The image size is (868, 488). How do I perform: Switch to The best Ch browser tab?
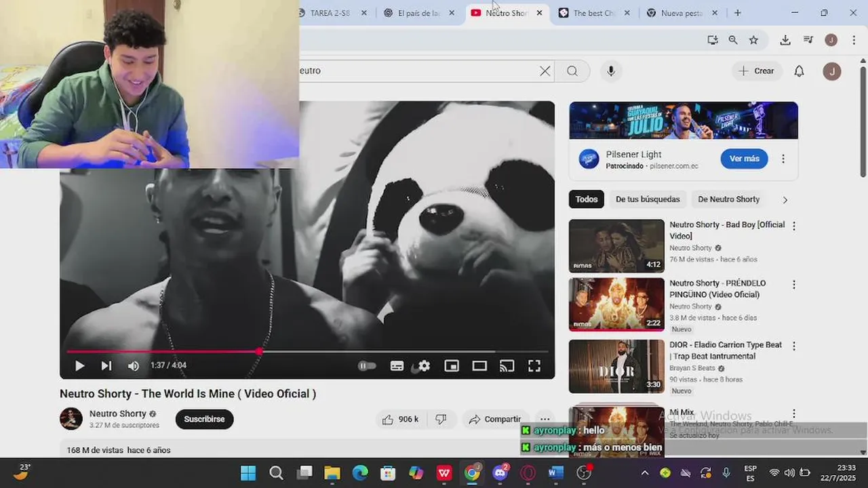[x=595, y=13]
